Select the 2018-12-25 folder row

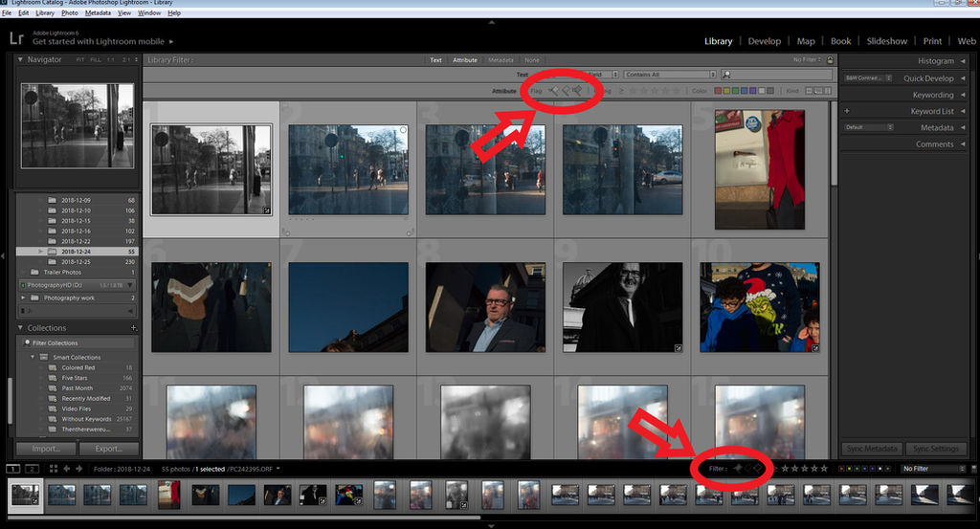click(77, 262)
